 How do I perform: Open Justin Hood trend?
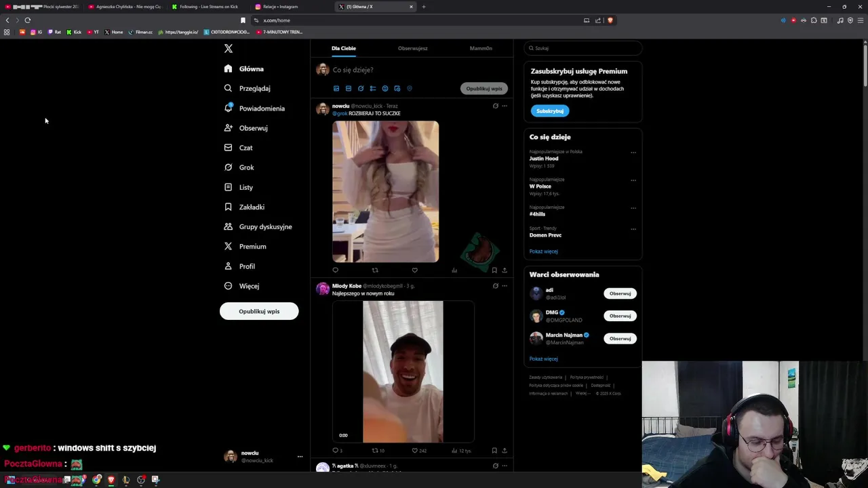point(544,159)
